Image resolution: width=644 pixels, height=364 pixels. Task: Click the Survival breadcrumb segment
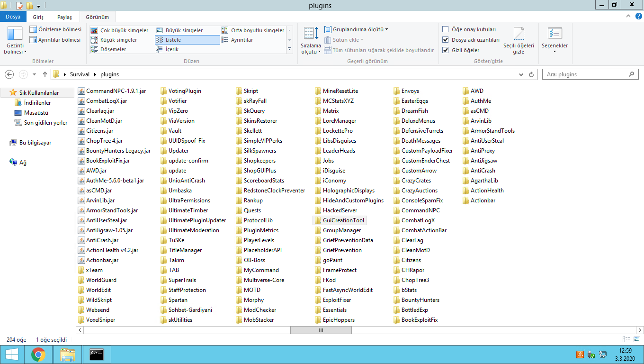(80, 74)
